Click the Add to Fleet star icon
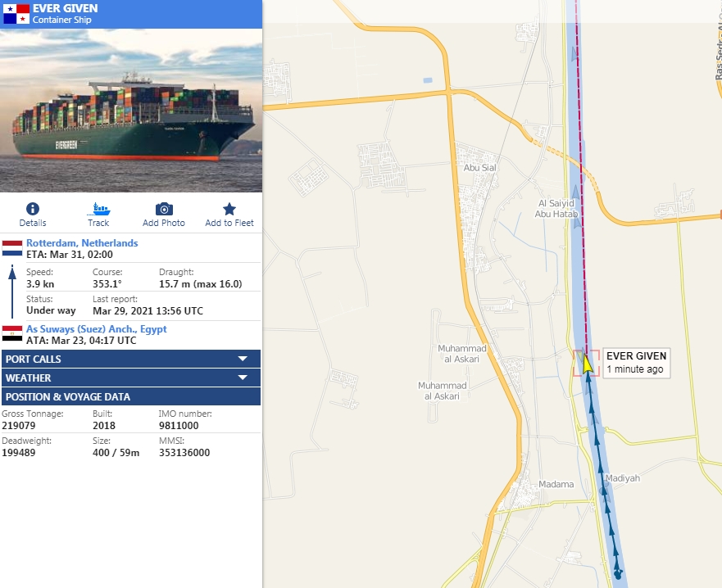The width and height of the screenshot is (722, 588). [x=229, y=210]
